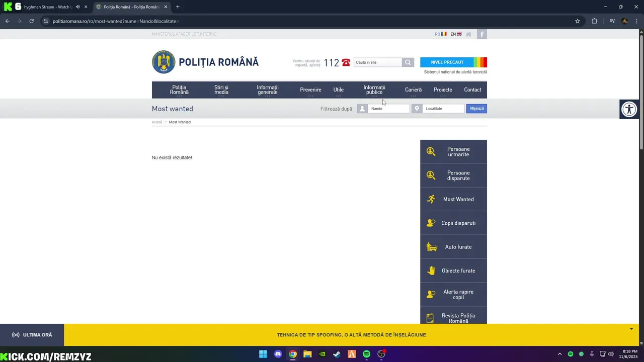This screenshot has height=362, width=644.
Task: Toggle the microphone icon in system tray
Action: click(592, 354)
